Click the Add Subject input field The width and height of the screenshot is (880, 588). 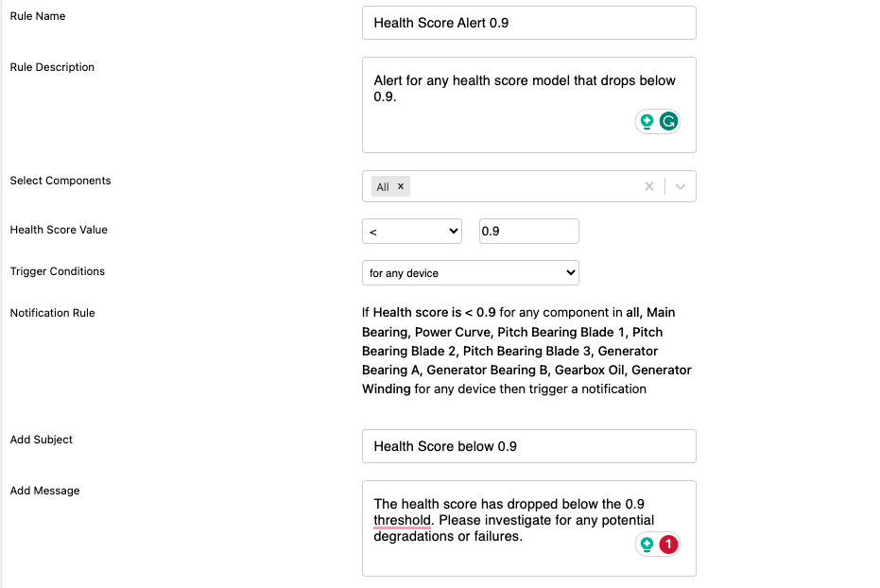pyautogui.click(x=529, y=446)
